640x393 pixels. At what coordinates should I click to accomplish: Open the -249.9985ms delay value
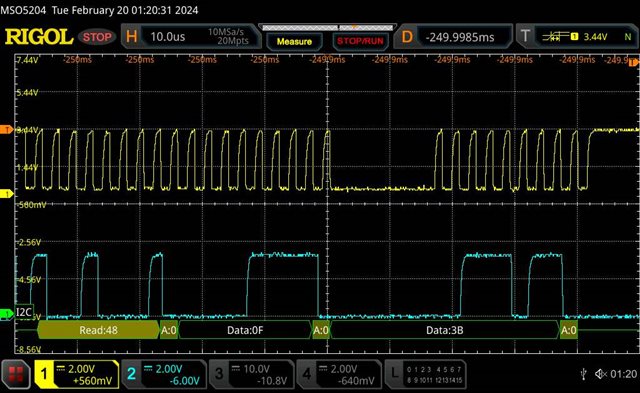coord(460,37)
